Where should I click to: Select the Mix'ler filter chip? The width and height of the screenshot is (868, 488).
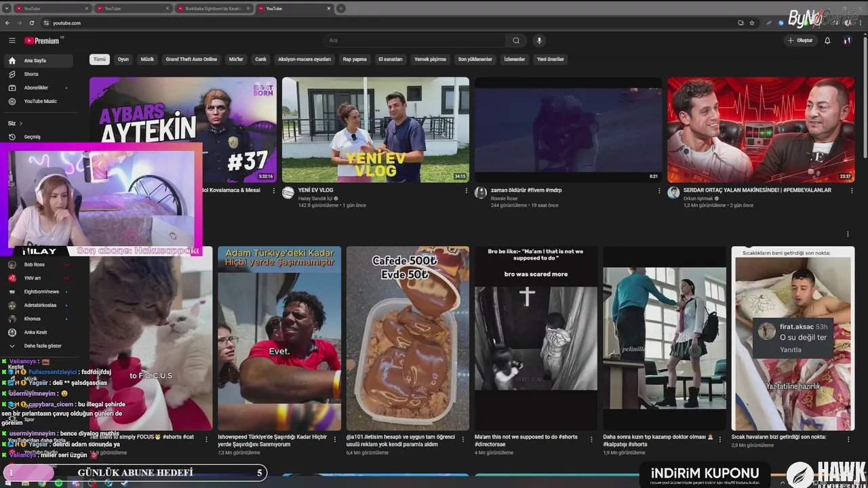click(x=236, y=59)
